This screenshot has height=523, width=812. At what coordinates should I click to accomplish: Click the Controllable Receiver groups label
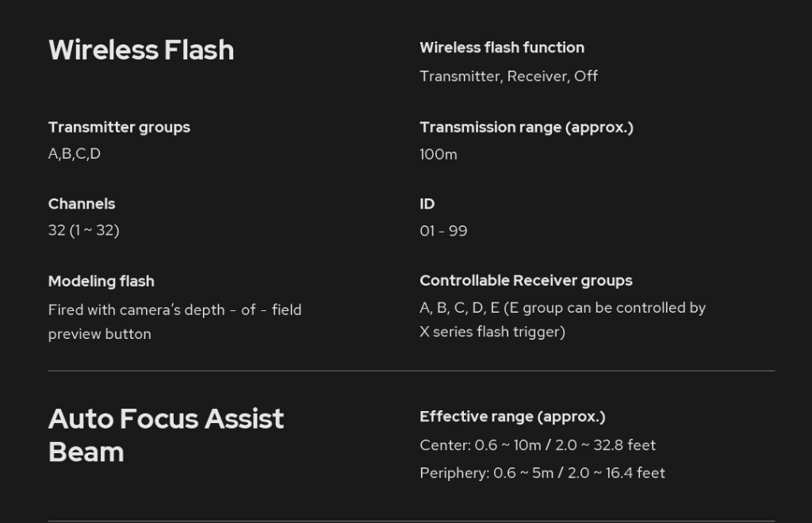tap(526, 280)
